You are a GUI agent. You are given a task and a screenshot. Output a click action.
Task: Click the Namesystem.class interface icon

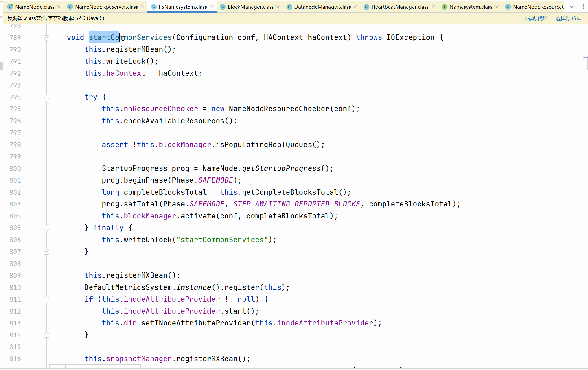[445, 7]
